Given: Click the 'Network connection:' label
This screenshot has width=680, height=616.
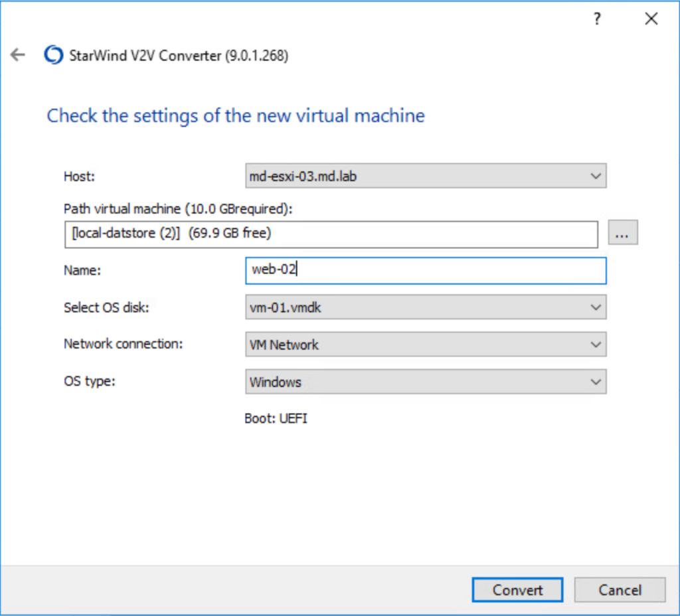Looking at the screenshot, I should tap(123, 344).
